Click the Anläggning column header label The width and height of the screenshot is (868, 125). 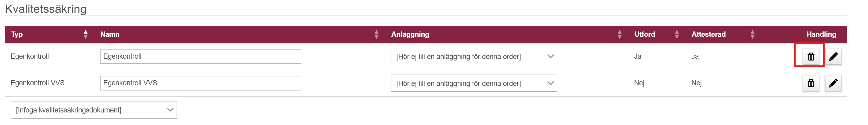[x=410, y=34]
